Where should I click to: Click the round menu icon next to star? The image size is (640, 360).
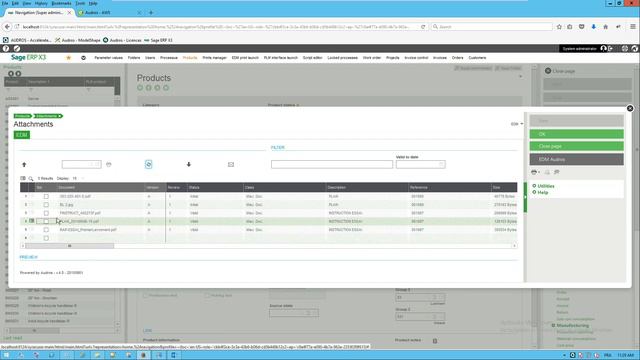tap(83, 58)
